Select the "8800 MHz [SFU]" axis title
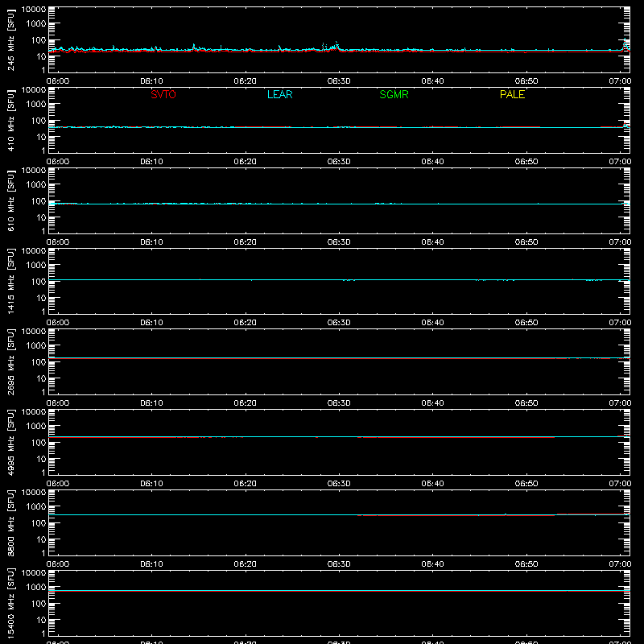This screenshot has height=644, width=644. coord(10,522)
